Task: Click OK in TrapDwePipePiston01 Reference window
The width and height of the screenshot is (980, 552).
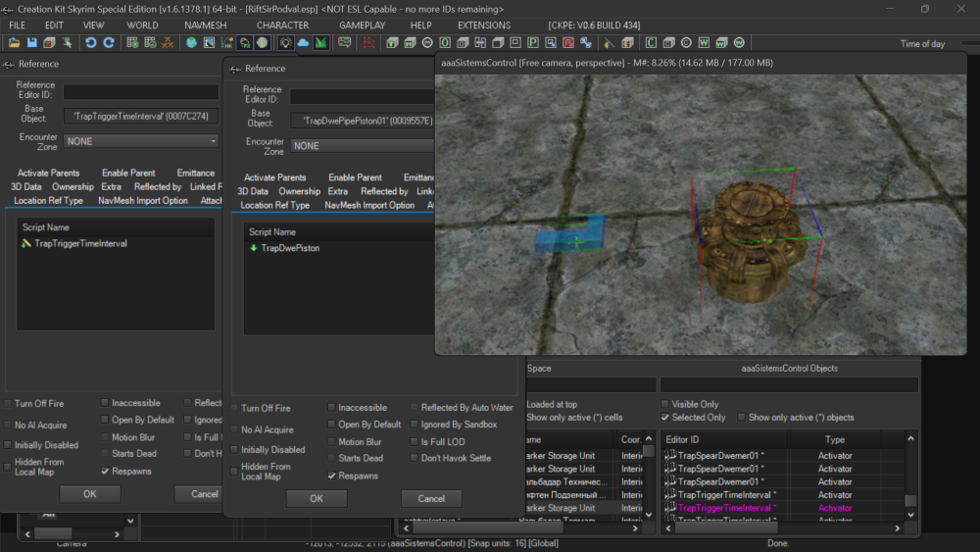Action: (317, 498)
